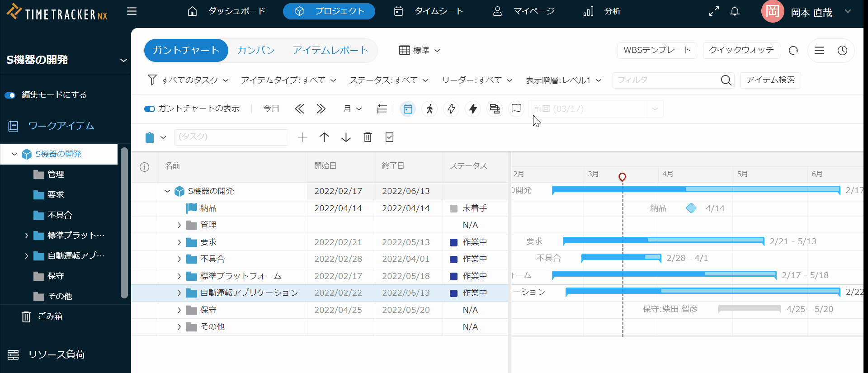Expand 自動運転アプ… in the sidebar tree
Viewport: 868px width, 373px height.
coord(26,256)
